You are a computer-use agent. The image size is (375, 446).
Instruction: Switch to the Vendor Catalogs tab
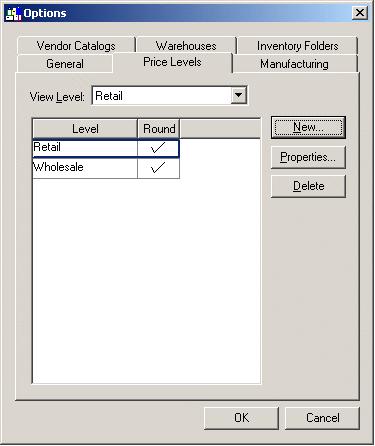76,46
